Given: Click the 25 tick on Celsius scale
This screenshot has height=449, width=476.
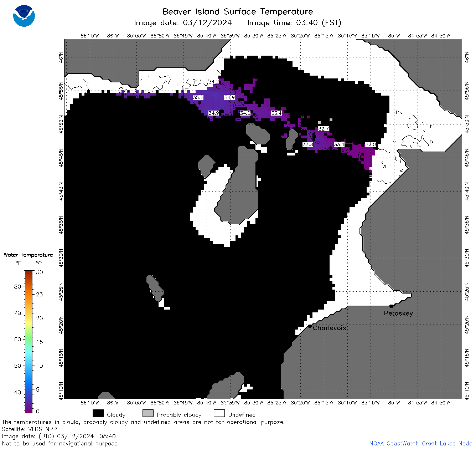Looking at the screenshot, I should [x=40, y=295].
